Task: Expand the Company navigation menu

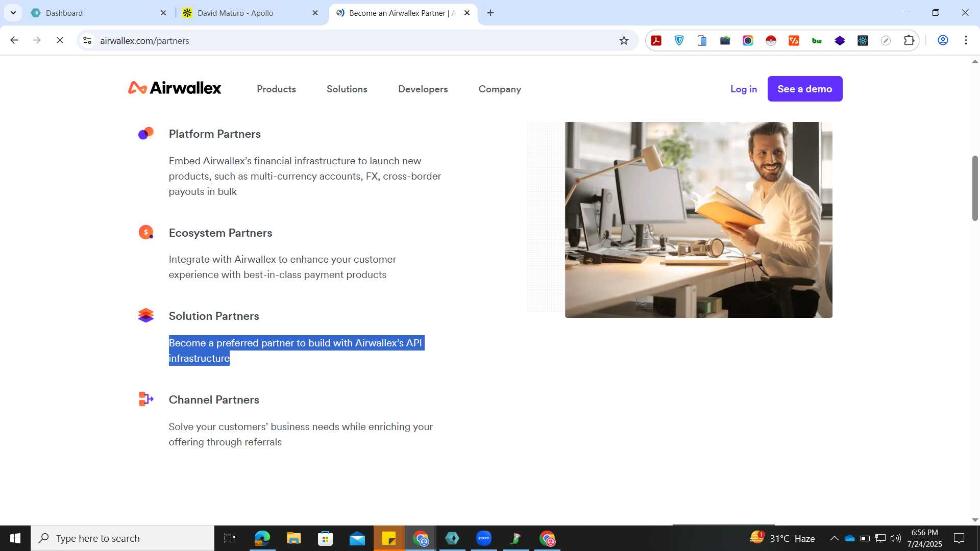Action: pyautogui.click(x=500, y=89)
